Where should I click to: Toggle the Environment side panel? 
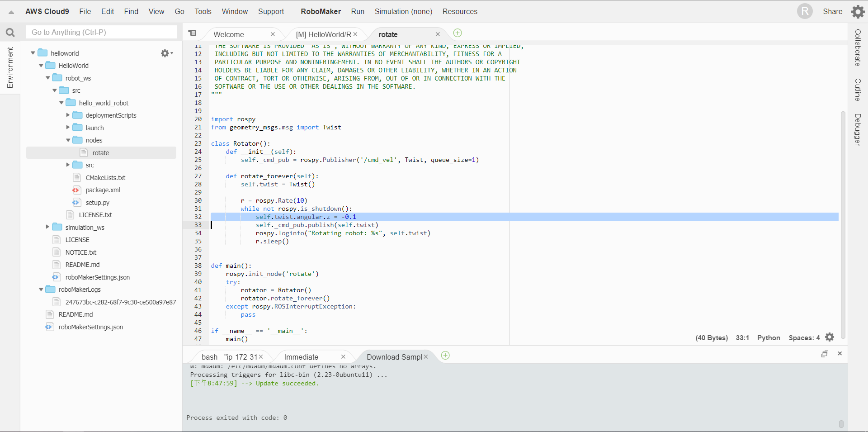(10, 67)
